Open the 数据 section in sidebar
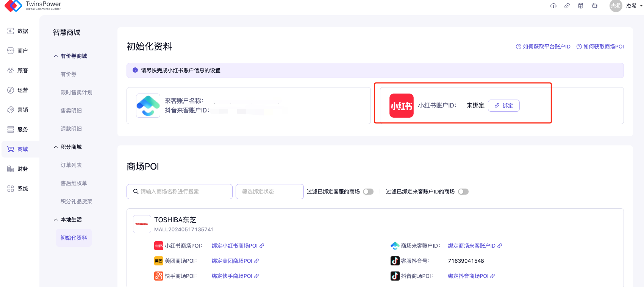This screenshot has height=287, width=644. point(18,31)
